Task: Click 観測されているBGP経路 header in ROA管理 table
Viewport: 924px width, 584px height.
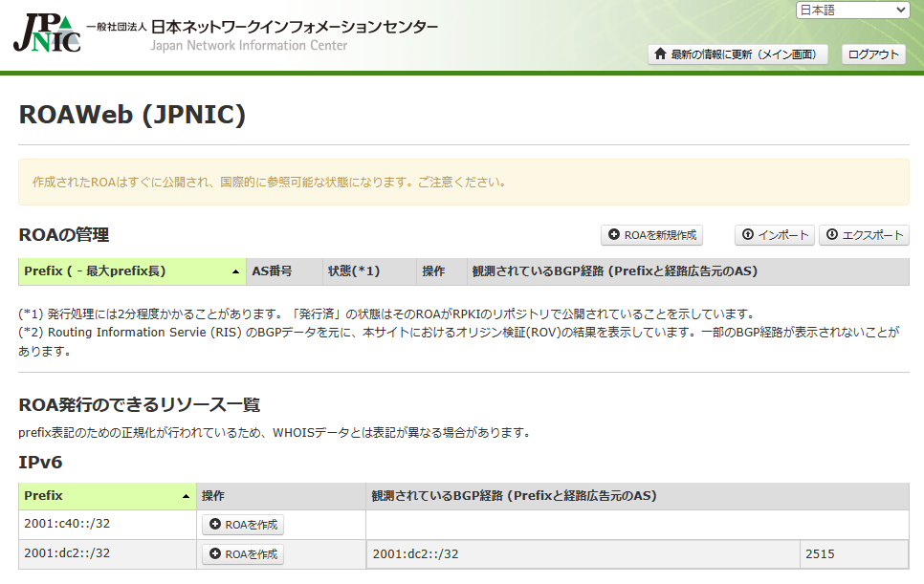Action: coord(689,271)
